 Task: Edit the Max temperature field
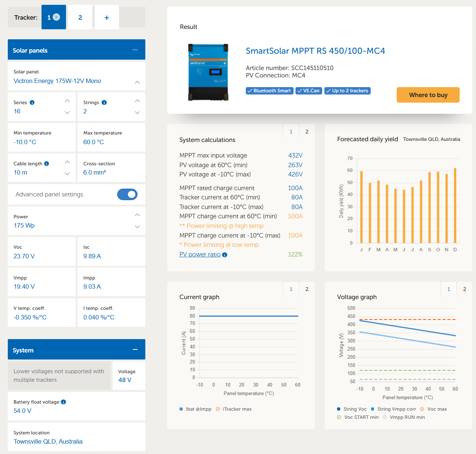tap(111, 137)
